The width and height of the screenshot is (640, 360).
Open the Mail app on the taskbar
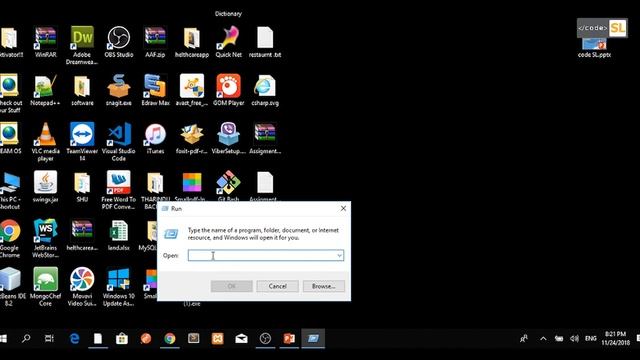tap(241, 338)
